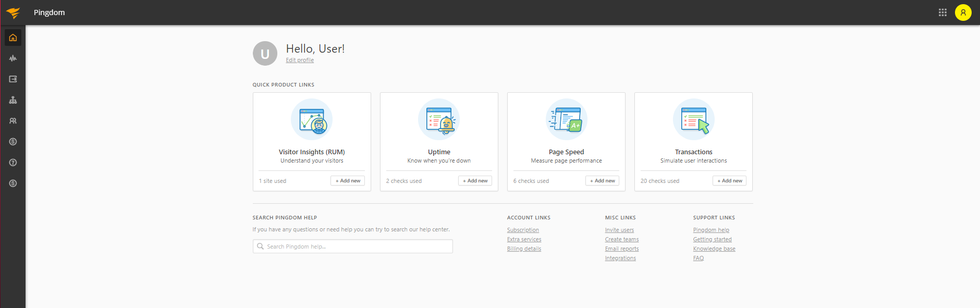Screen dimensions: 980x308
Task: Click the Visitor Insights (RUM) card title
Action: click(312, 152)
